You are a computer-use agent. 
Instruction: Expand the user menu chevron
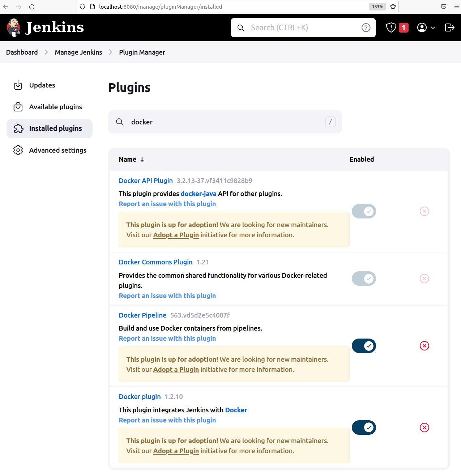[433, 28]
